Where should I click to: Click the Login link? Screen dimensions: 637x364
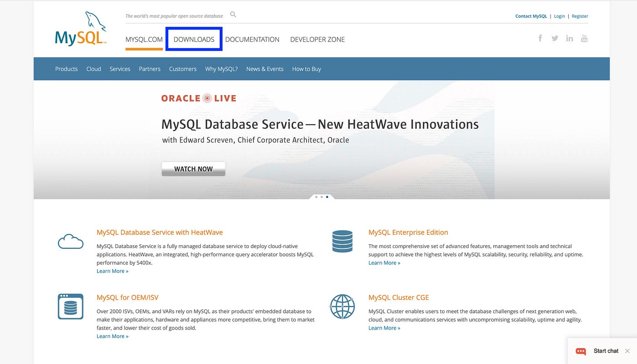pos(559,16)
